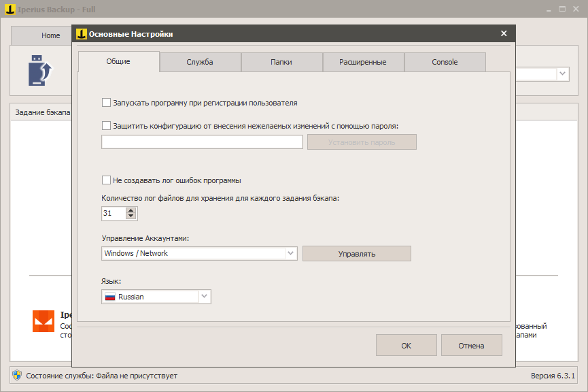Enable launching program at user logon
Image resolution: width=588 pixels, height=392 pixels.
point(106,103)
